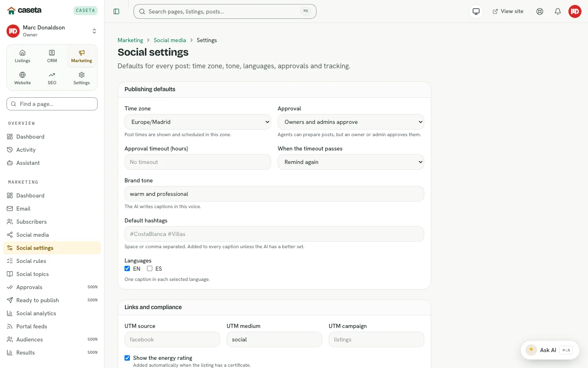Click the Marketing breadcrumb link
Viewport: 588px width, 368px height.
point(130,40)
